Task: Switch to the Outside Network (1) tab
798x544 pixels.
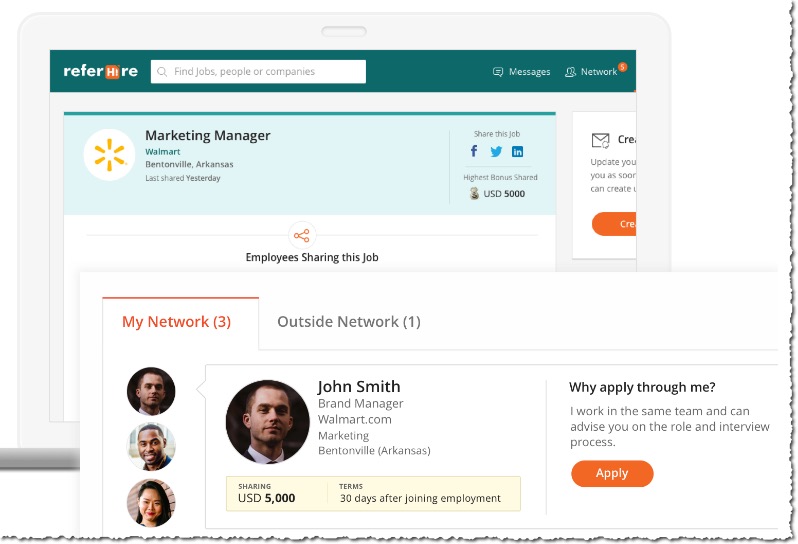Action: click(348, 322)
